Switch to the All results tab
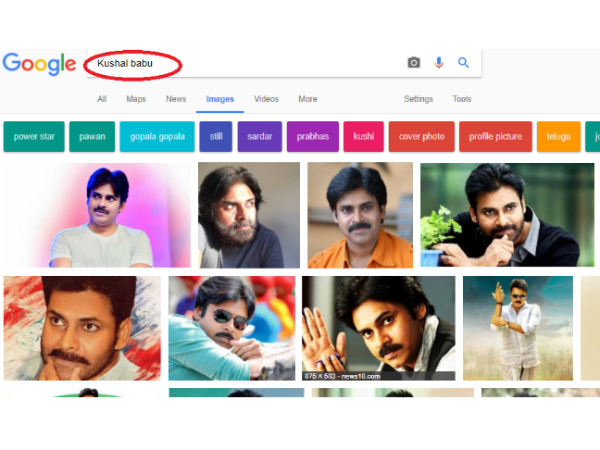This screenshot has height=450, width=600. [102, 99]
